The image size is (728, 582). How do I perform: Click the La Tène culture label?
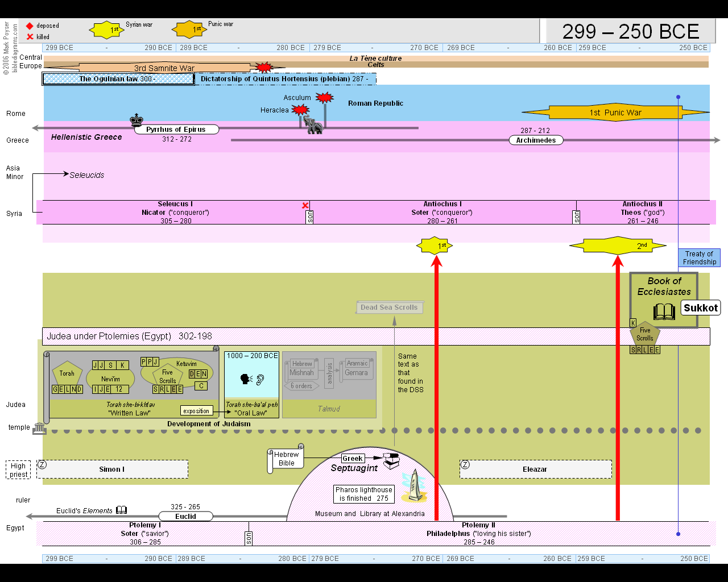click(x=375, y=58)
